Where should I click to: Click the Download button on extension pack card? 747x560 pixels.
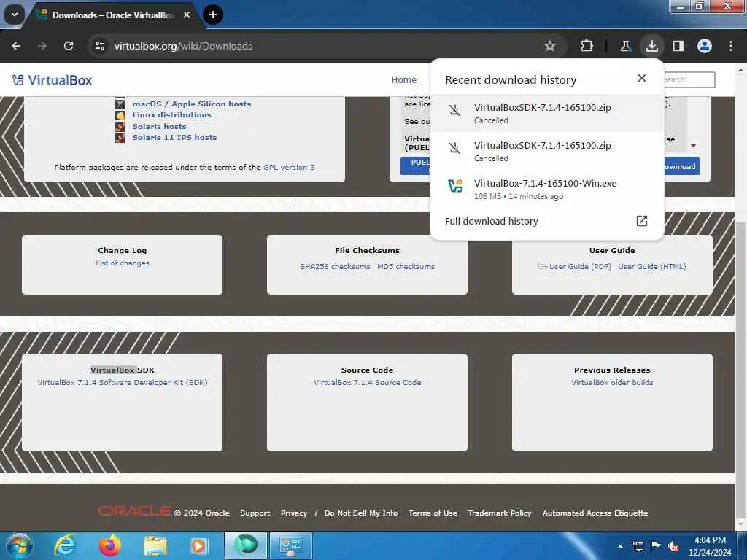coord(682,166)
